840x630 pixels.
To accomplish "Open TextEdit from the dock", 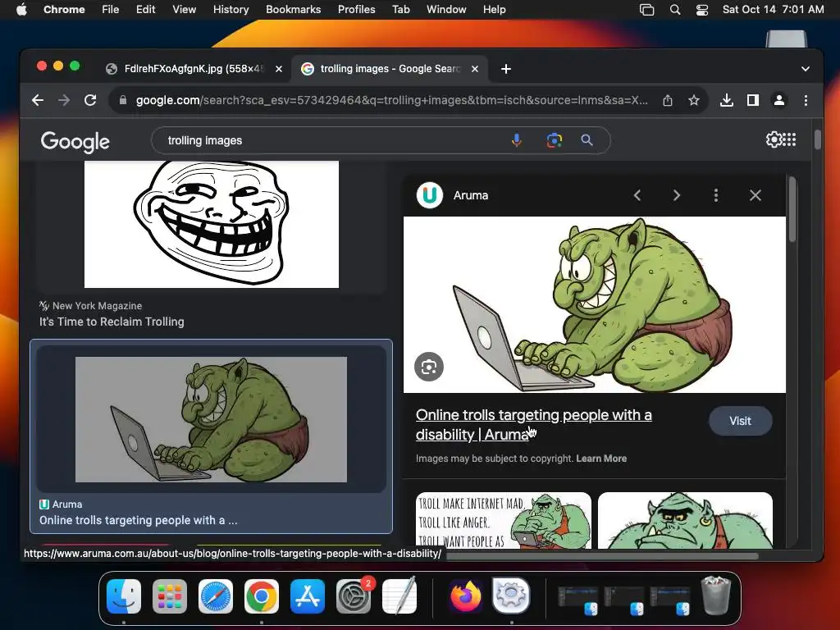I will point(399,596).
